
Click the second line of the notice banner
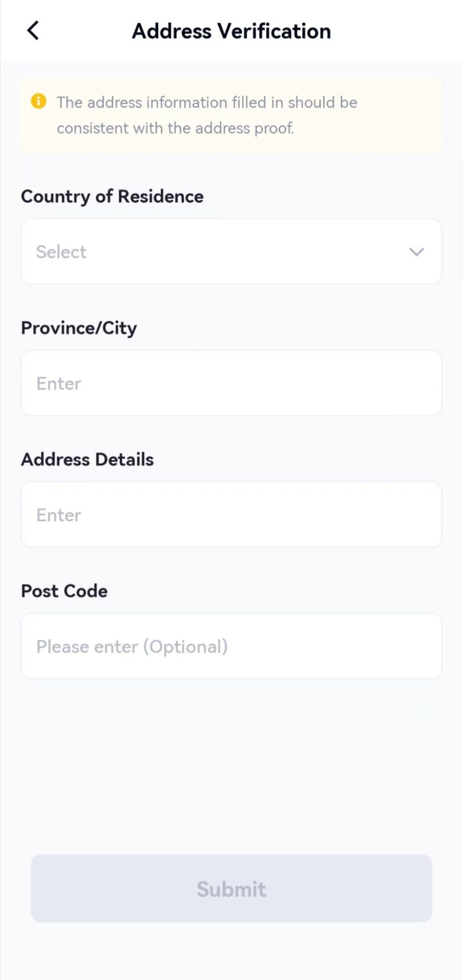(x=175, y=128)
